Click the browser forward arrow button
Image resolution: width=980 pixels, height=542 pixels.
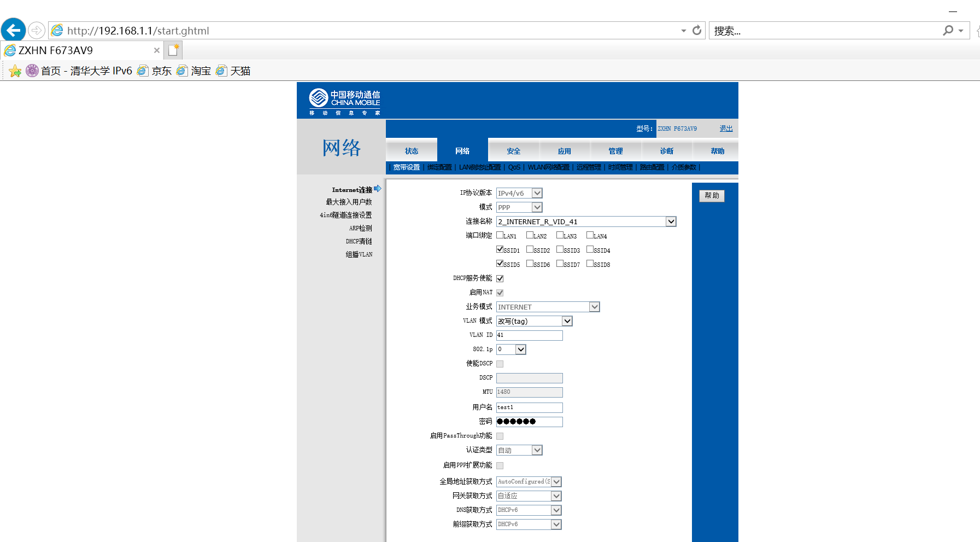(x=36, y=31)
